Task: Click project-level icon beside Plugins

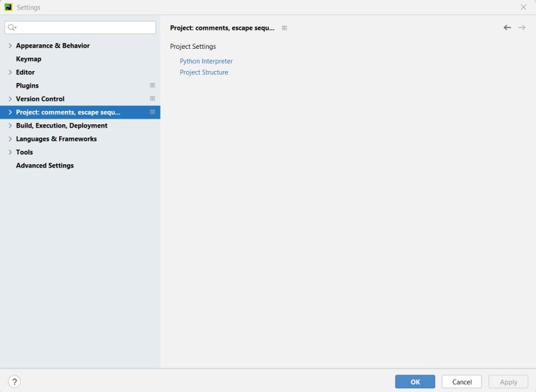Action: (152, 86)
